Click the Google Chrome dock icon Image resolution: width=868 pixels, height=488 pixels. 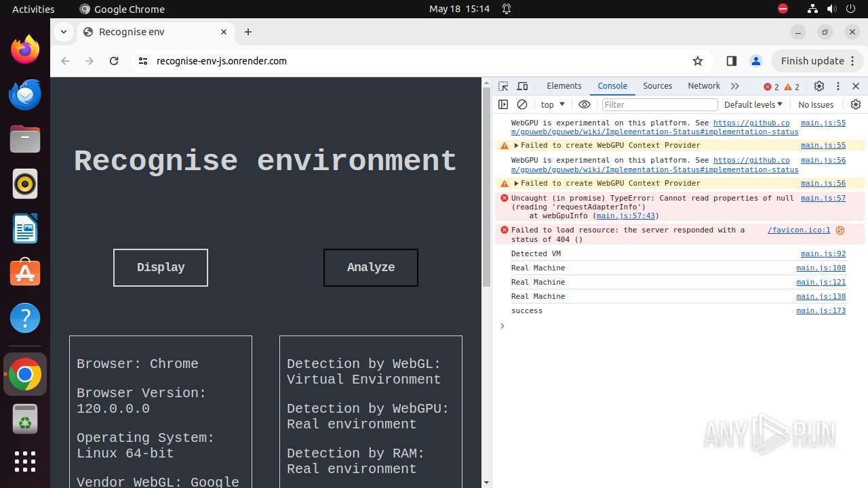coord(25,374)
